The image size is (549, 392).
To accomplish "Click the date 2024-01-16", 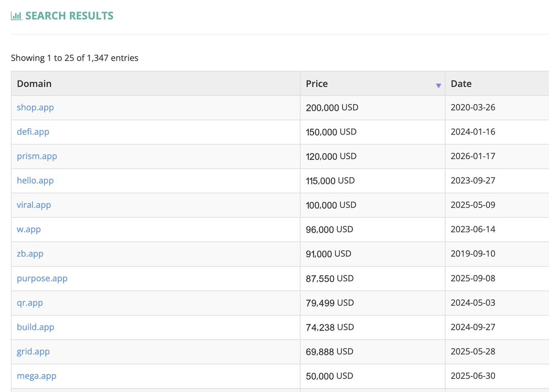I will pyautogui.click(x=473, y=132).
